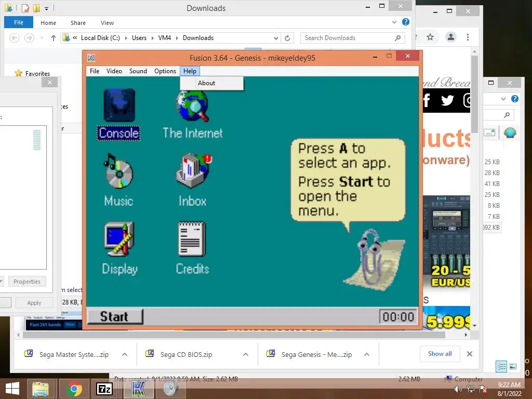Expand options for Sega Genesis zip download

367,354
